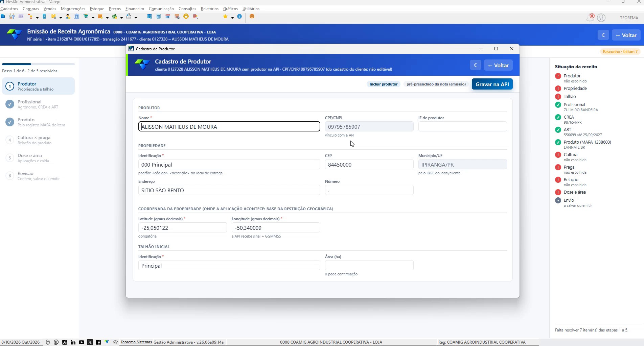Open the Financeiro menu

tap(135, 8)
